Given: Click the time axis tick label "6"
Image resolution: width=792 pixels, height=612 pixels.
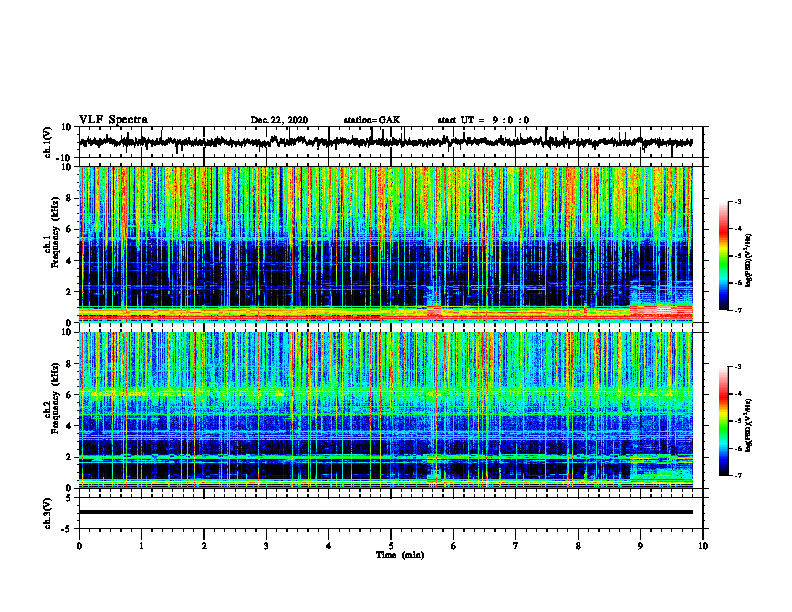Looking at the screenshot, I should point(454,546).
